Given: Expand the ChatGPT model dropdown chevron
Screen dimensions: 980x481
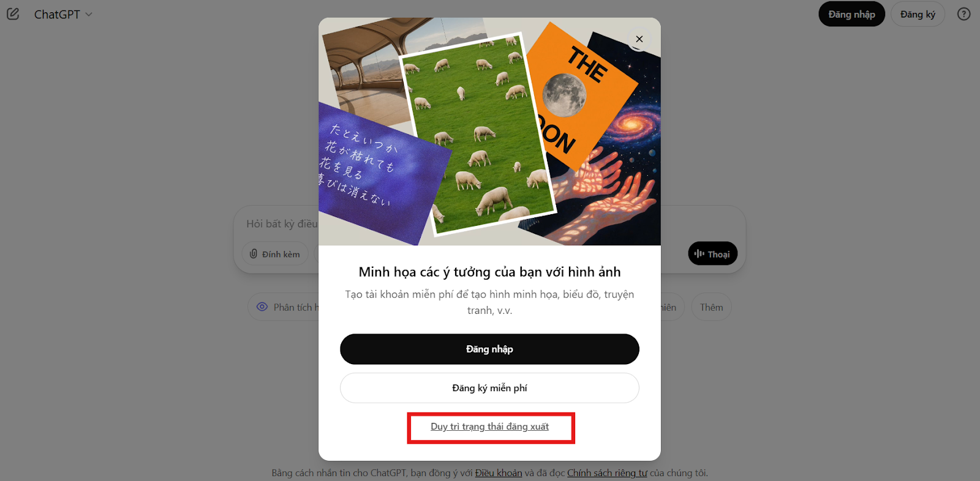Looking at the screenshot, I should (89, 14).
